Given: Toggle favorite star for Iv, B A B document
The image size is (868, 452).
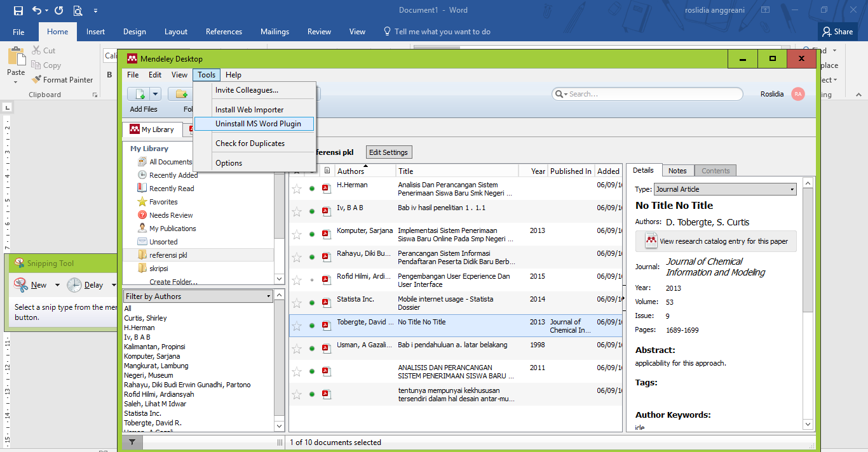Looking at the screenshot, I should click(x=297, y=211).
